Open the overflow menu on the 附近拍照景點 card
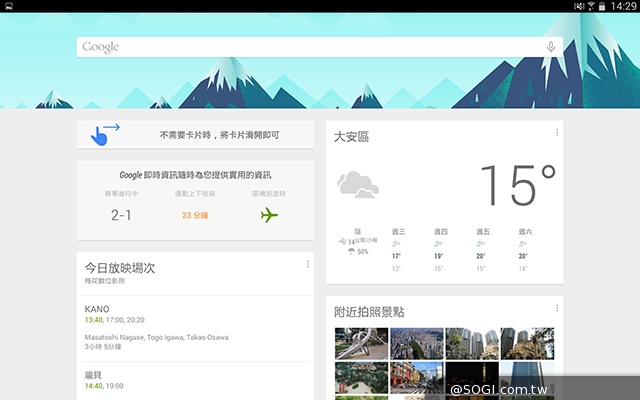Viewport: 640px width, 400px height. coord(557,308)
